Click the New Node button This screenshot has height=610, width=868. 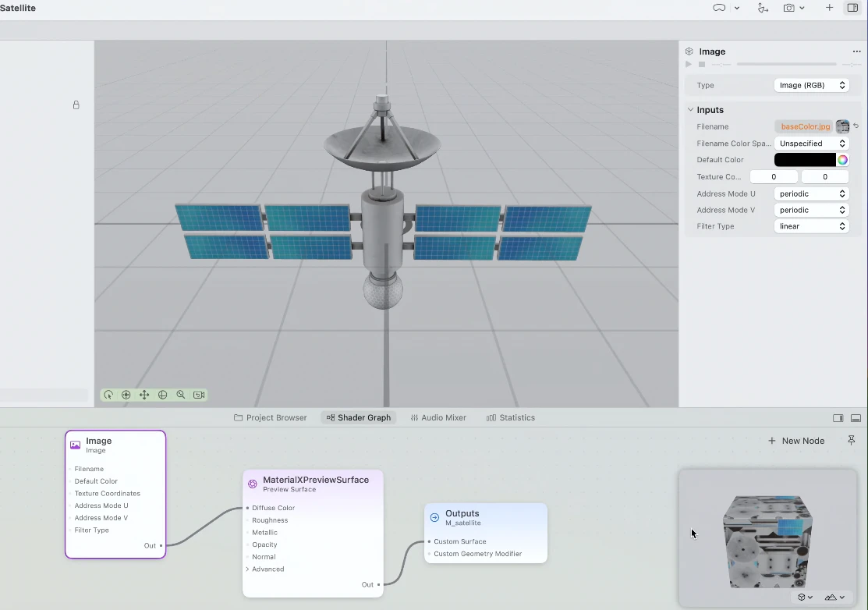[796, 441]
